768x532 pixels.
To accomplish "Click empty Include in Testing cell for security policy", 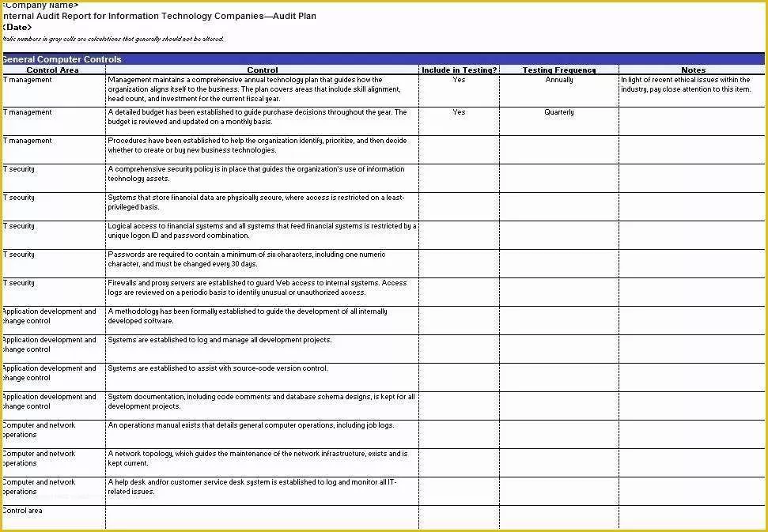I will pos(460,178).
